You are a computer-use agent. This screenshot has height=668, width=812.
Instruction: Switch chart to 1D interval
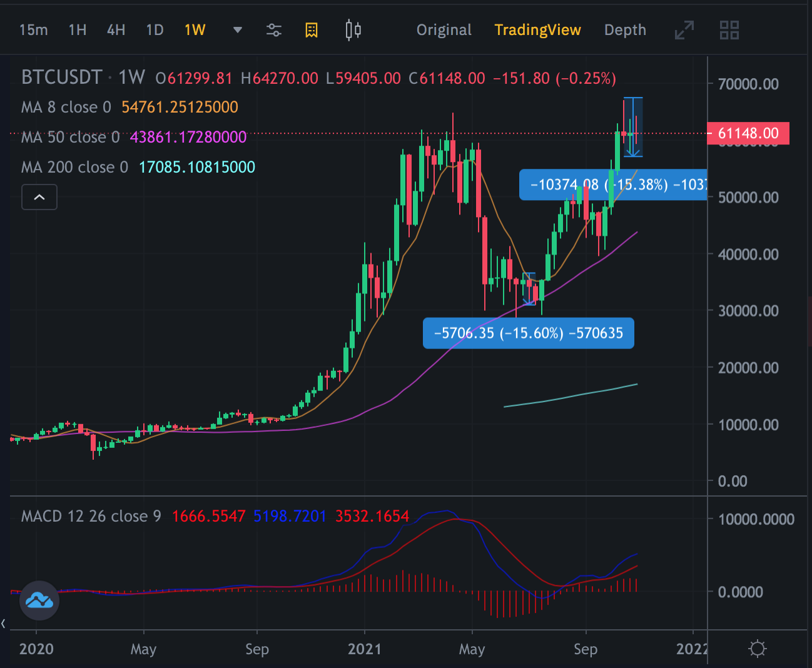(x=155, y=30)
